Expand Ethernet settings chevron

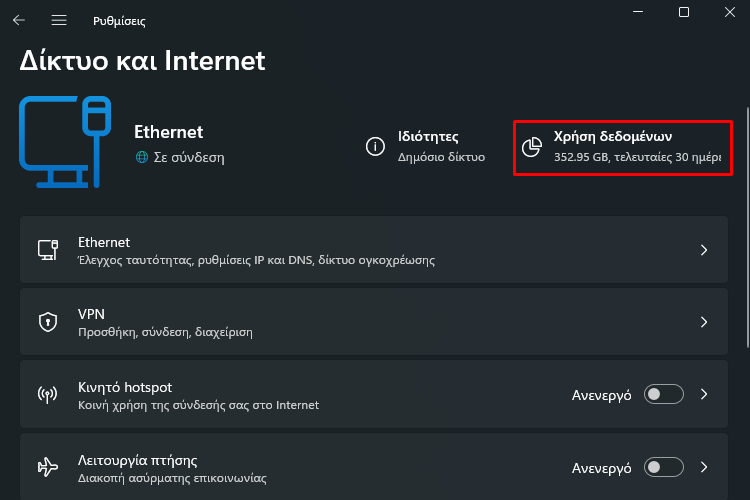tap(704, 250)
